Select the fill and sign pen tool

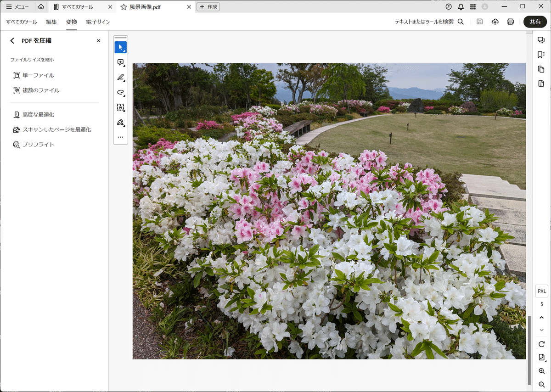121,123
